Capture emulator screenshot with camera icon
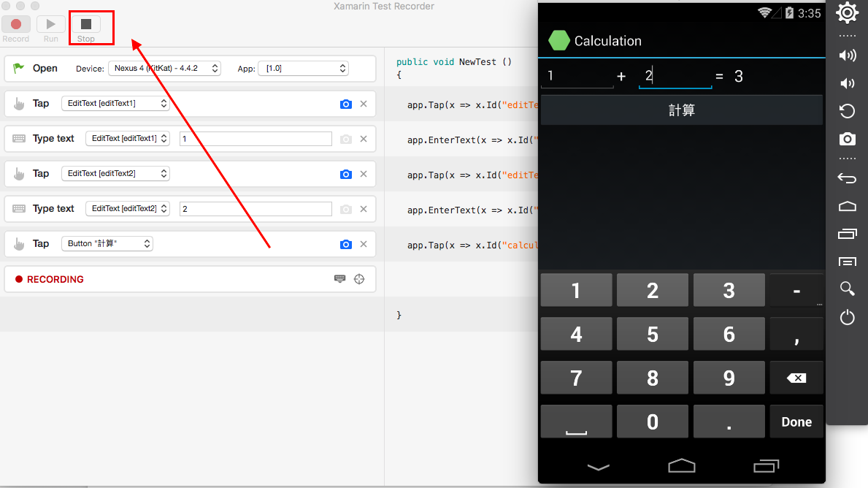Viewport: 868px width, 488px height. [847, 139]
